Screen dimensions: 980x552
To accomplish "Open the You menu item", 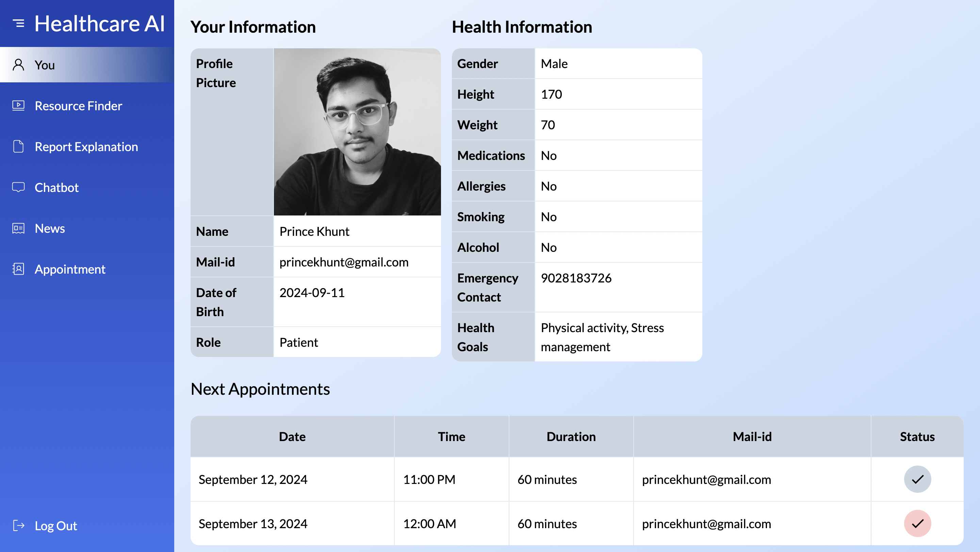I will click(x=87, y=65).
